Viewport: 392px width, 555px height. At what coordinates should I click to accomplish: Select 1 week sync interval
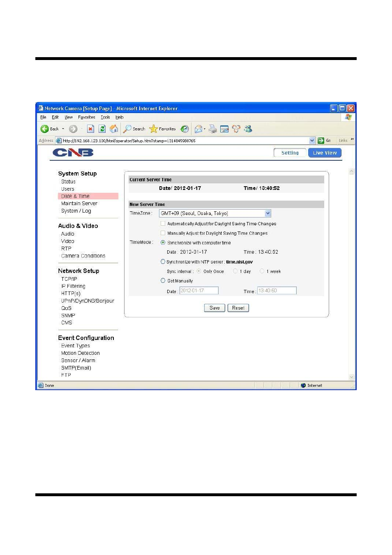click(x=262, y=271)
